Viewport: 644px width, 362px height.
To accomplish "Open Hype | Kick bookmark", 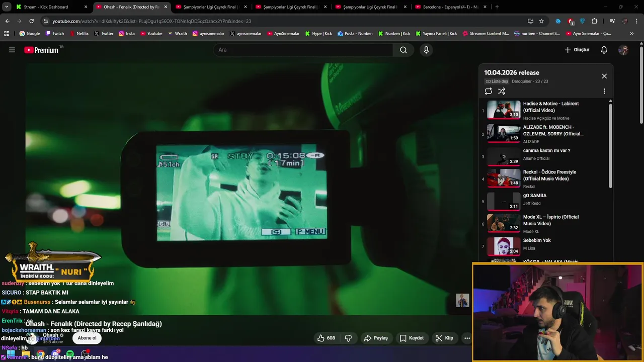I will point(318,34).
